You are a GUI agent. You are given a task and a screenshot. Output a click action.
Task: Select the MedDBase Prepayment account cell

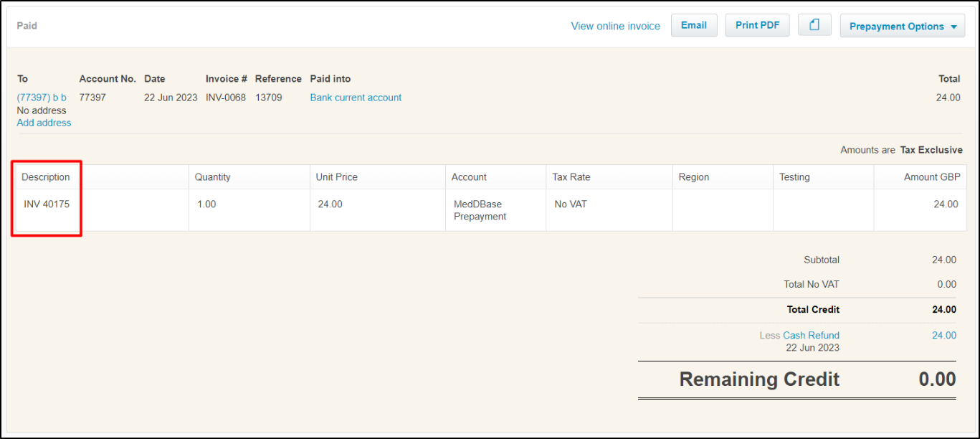(480, 210)
